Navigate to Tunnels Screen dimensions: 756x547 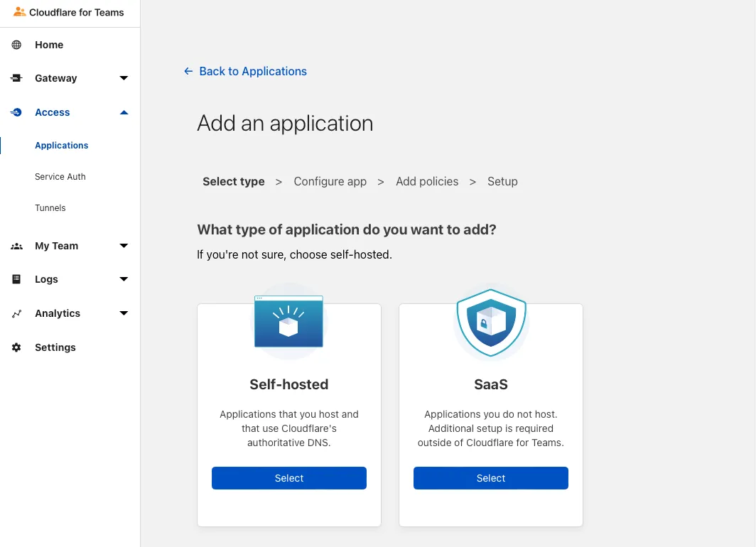(50, 207)
